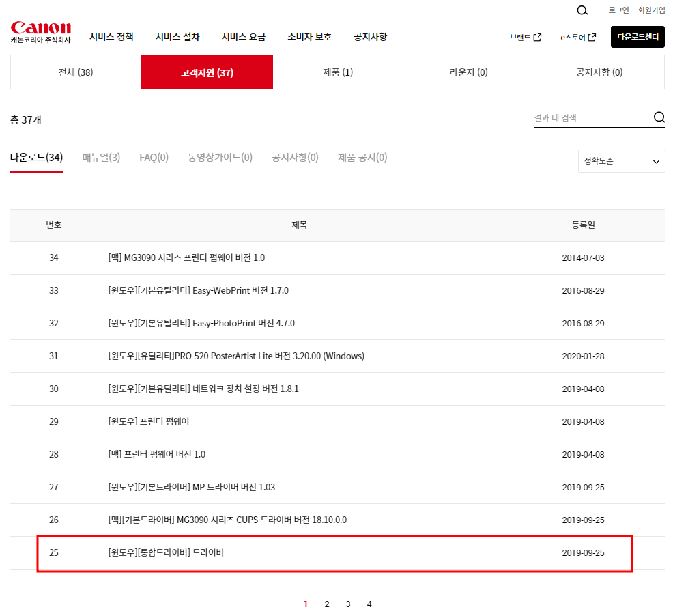The height and width of the screenshot is (616, 673).
Task: Switch to 매뉴얼(3) sub-tab
Action: 101,158
